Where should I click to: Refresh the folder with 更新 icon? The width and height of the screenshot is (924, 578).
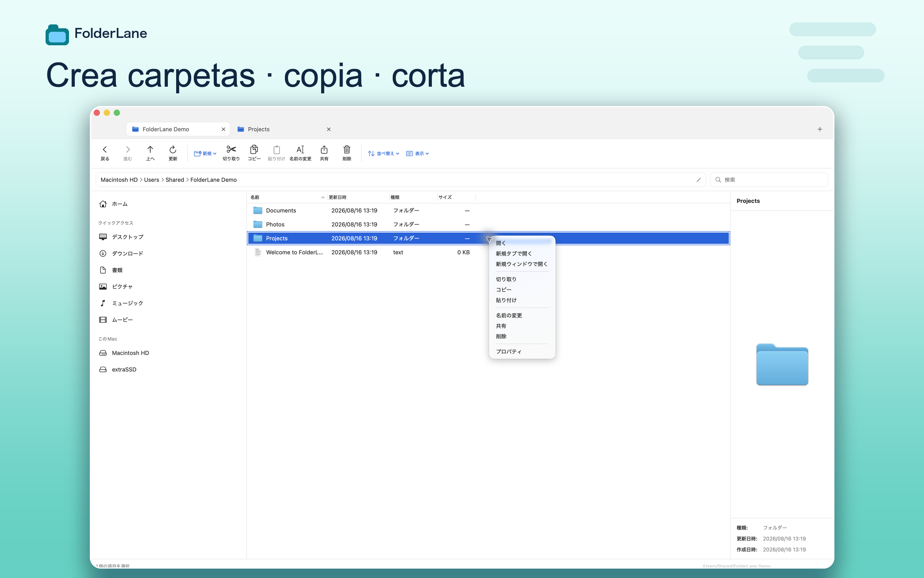(x=173, y=153)
